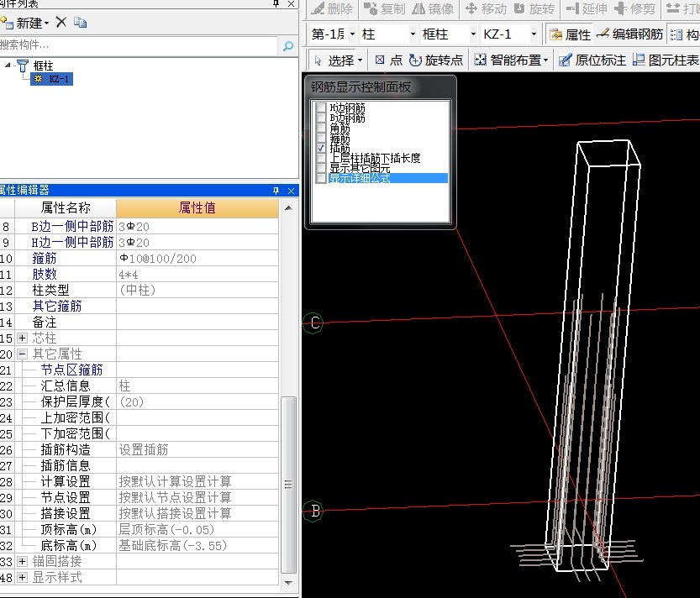
Task: Click the search components input field
Action: click(x=139, y=45)
